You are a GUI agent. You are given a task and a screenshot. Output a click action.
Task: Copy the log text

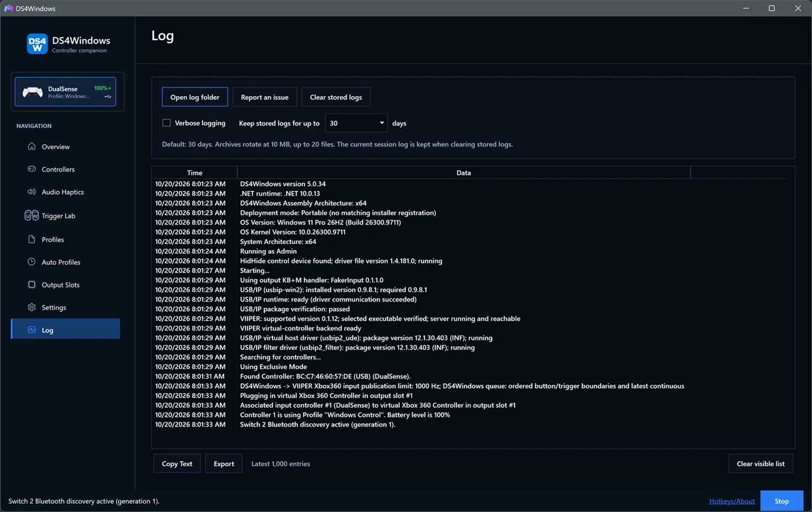point(177,463)
